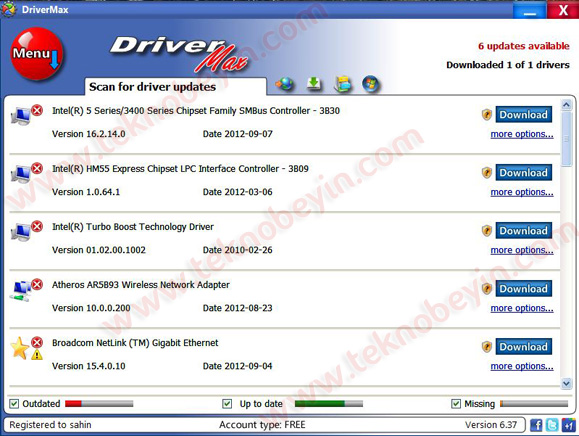This screenshot has width=579, height=436.
Task: Open more options for Atheros Wireless Adapter
Action: tap(522, 308)
